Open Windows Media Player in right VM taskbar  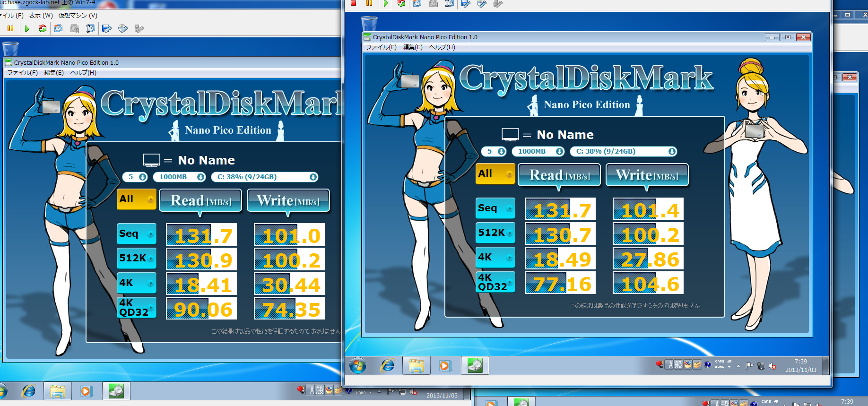(x=444, y=365)
